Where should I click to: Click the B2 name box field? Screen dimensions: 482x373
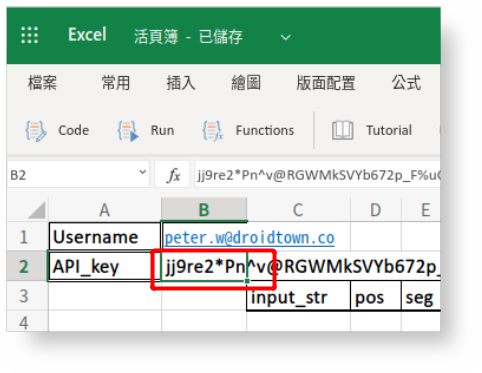click(x=78, y=175)
